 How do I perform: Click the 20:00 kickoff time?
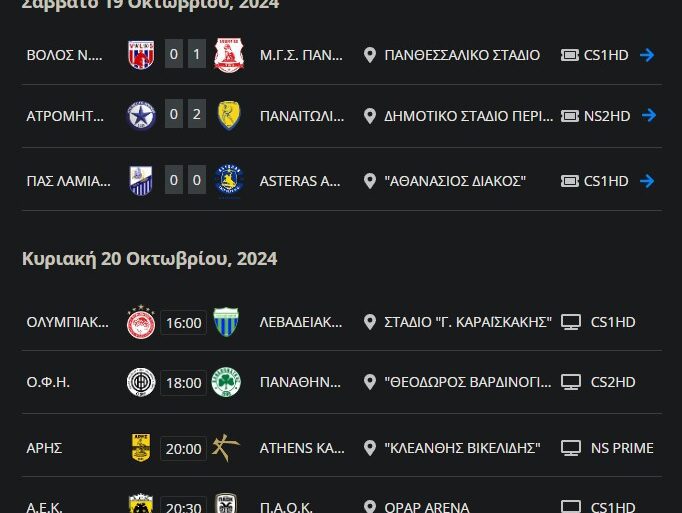183,448
